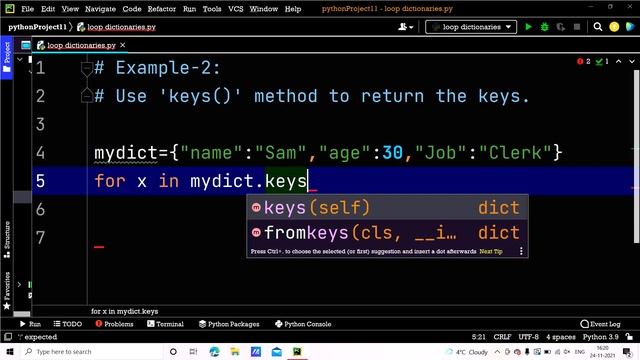Open the Python Console tool window
This screenshot has width=640, height=360.
pyautogui.click(x=303, y=324)
